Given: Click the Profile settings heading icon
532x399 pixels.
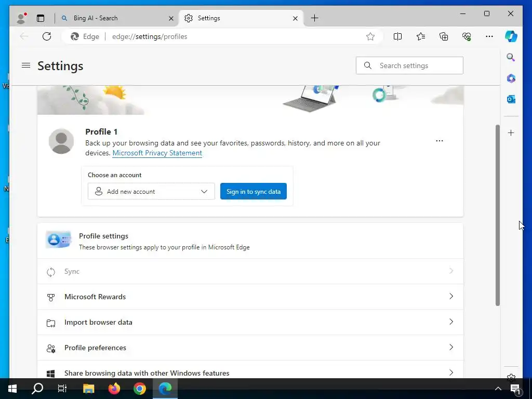Looking at the screenshot, I should click(58, 240).
